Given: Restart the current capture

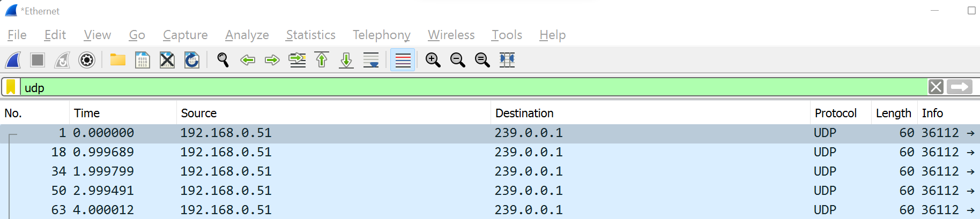Looking at the screenshot, I should pyautogui.click(x=62, y=60).
